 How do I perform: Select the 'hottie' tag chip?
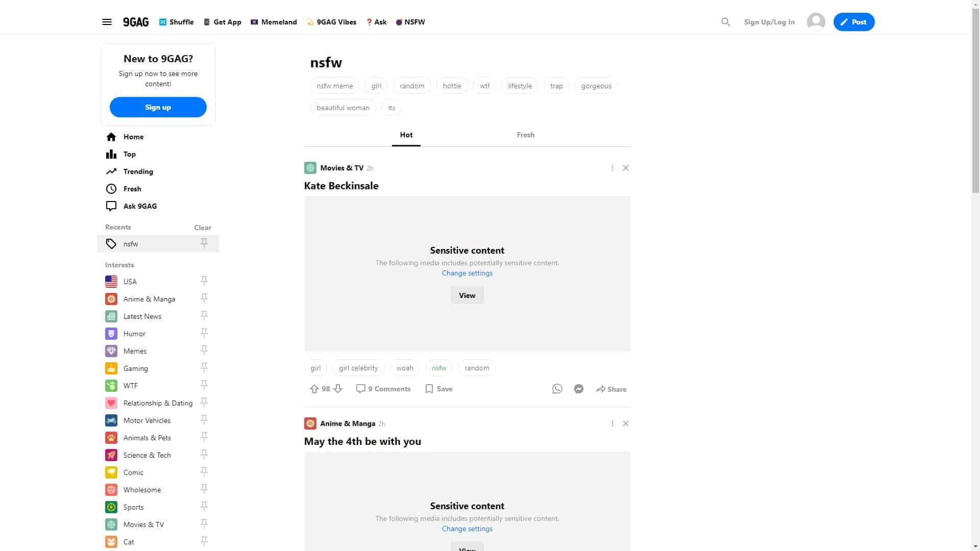coord(452,86)
